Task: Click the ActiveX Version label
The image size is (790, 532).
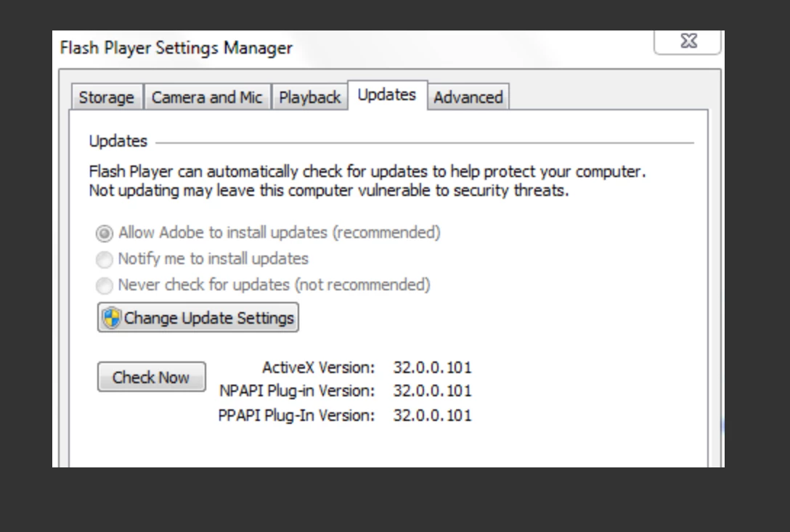Action: [319, 368]
